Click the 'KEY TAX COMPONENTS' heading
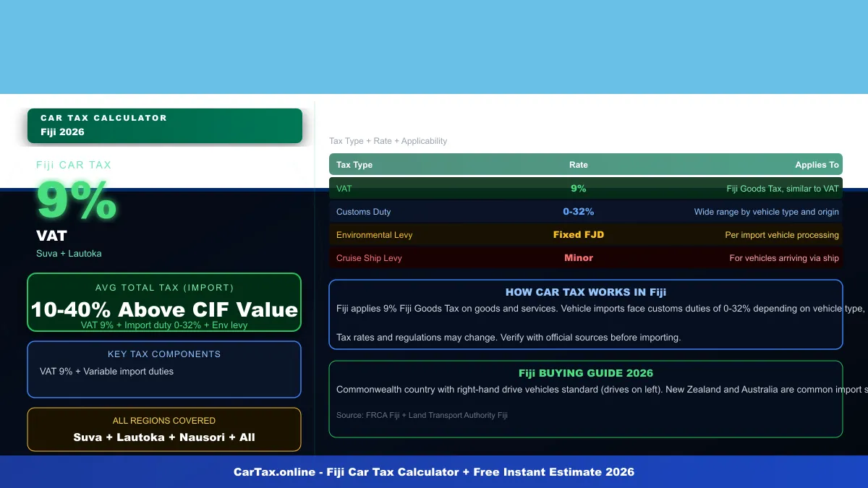Viewport: 868px width, 488px height. (x=164, y=354)
